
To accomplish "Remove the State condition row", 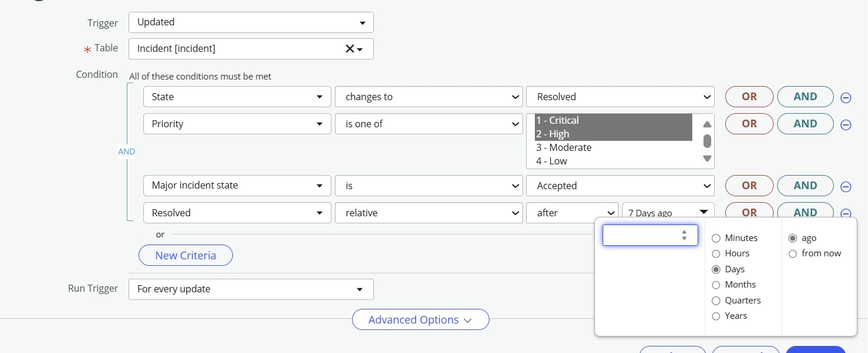I will pos(846,97).
